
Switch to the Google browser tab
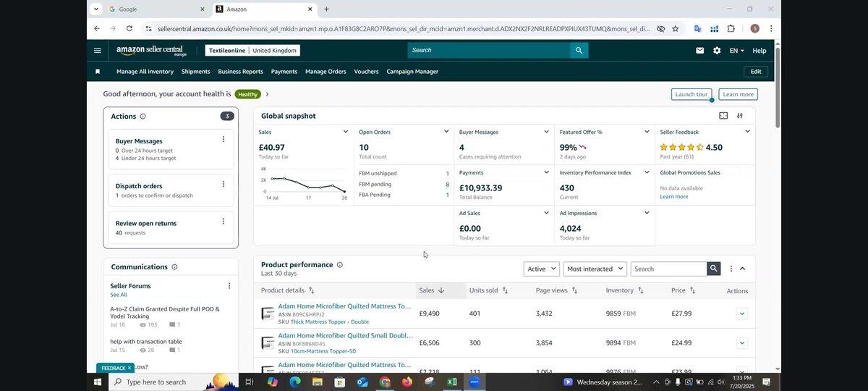[x=156, y=9]
